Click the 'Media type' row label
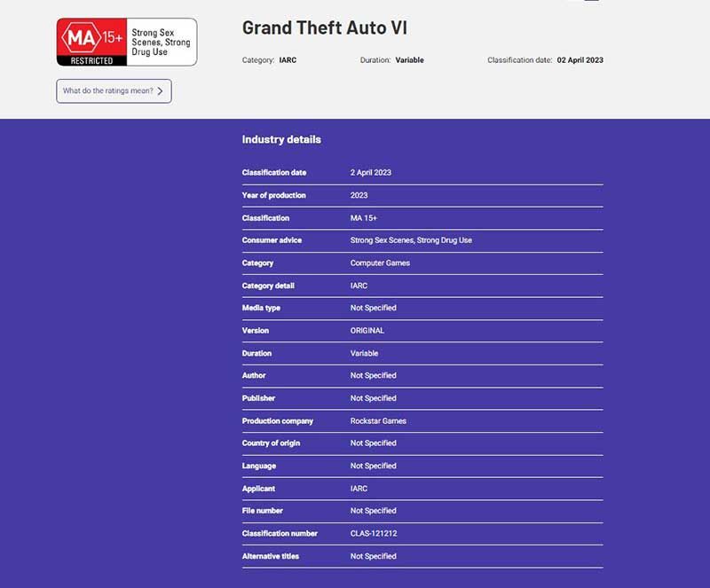Image resolution: width=710 pixels, height=588 pixels. (x=261, y=308)
